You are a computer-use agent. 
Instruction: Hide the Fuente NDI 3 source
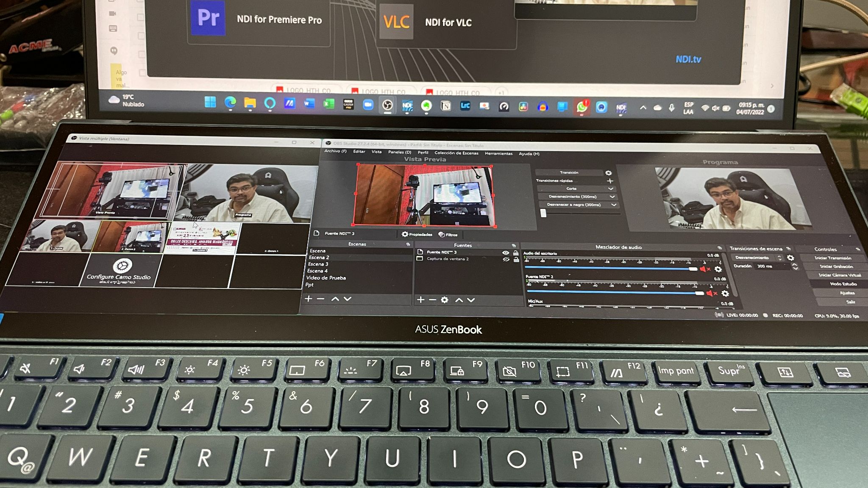tap(505, 253)
